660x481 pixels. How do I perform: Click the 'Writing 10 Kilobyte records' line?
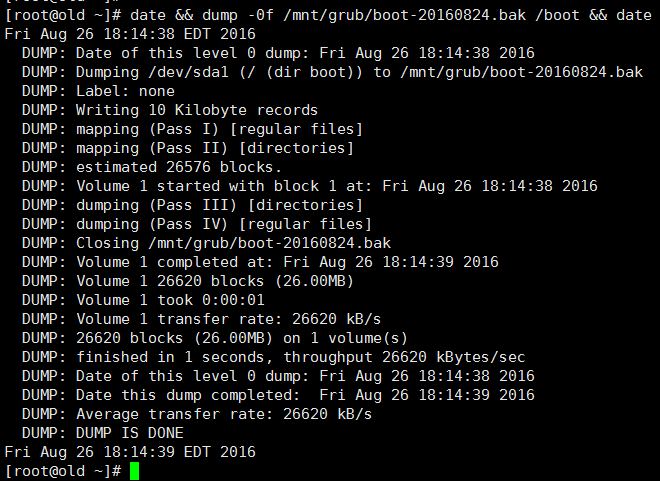(x=170, y=110)
